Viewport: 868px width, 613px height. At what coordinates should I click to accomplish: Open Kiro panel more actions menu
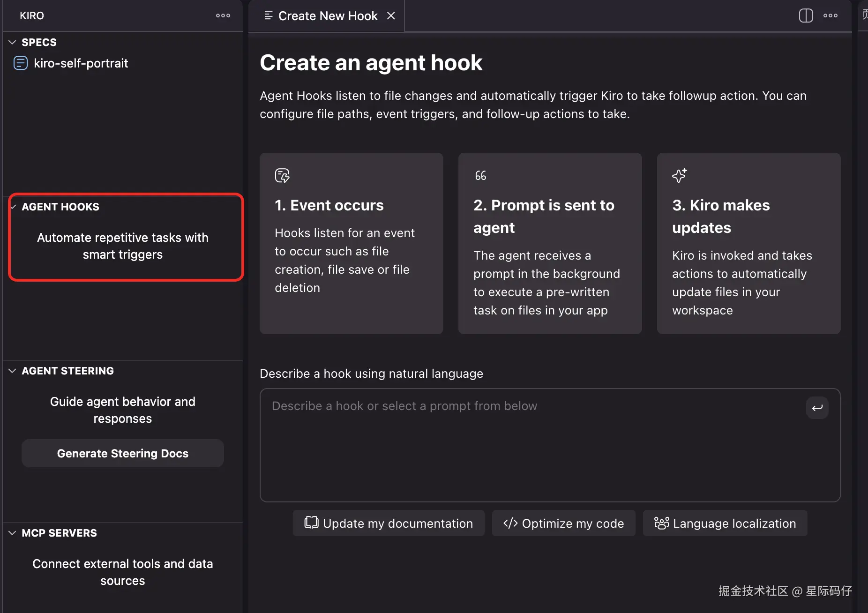click(x=223, y=15)
